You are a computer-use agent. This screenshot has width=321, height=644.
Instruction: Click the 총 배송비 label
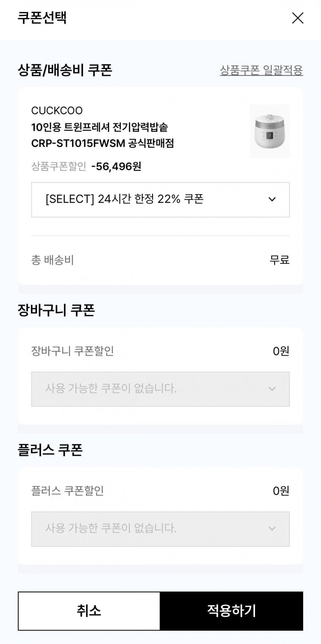coord(52,260)
